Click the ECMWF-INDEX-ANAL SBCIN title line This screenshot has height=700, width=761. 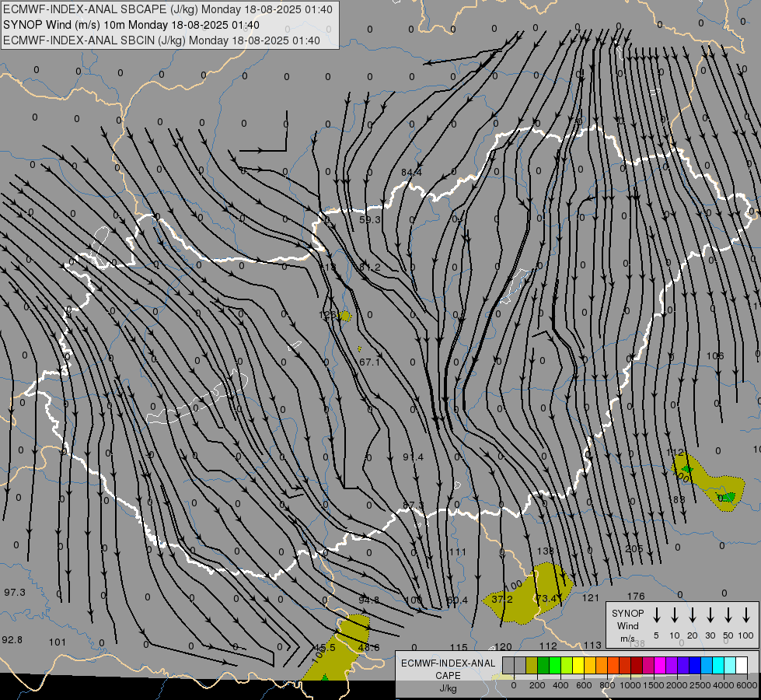162,40
